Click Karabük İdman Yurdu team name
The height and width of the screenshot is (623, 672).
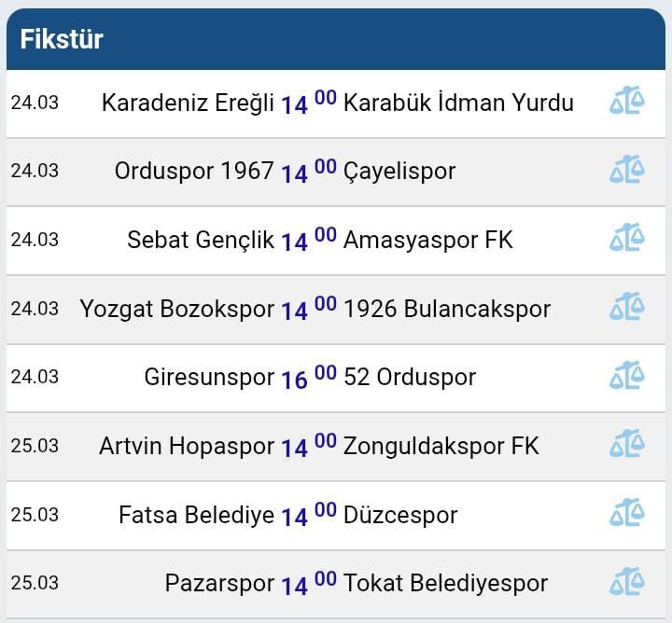[458, 103]
